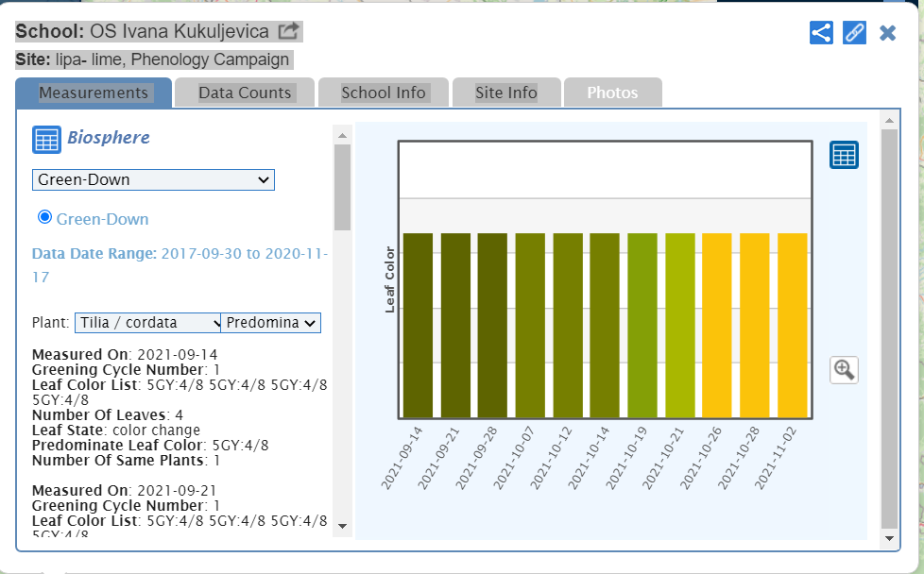Switch to the Data Counts tab
Image resolution: width=924 pixels, height=574 pixels.
point(245,93)
